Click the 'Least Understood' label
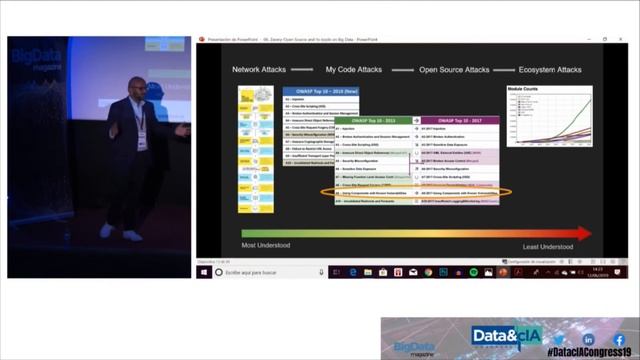The image size is (640, 360). 548,247
